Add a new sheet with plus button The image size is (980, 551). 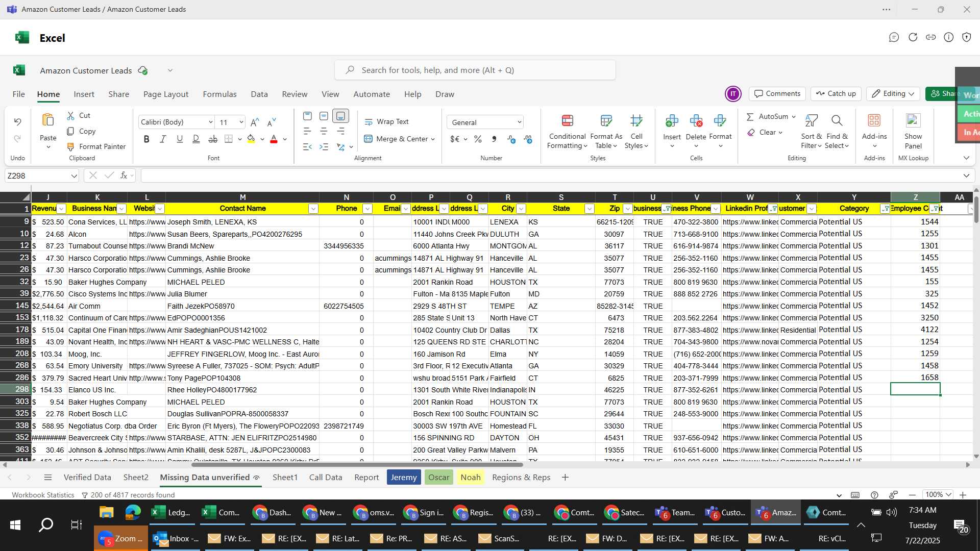pos(565,478)
